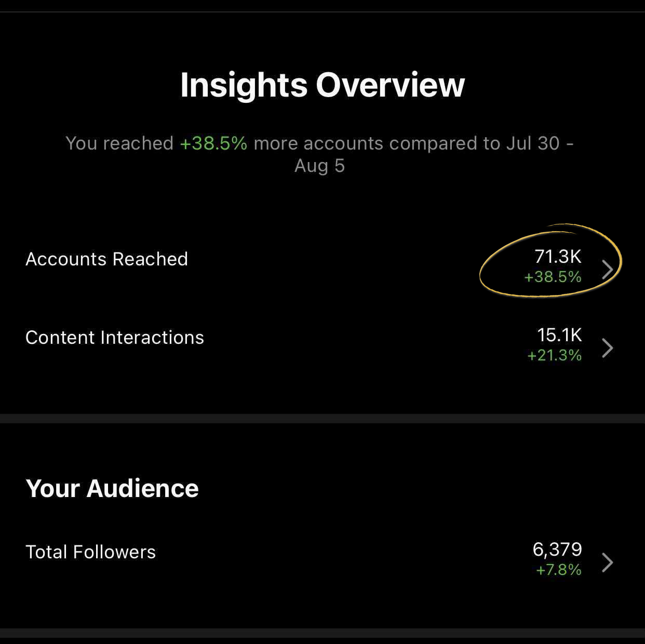
Task: Expand the Accounts Reached chevron arrow
Action: tap(607, 270)
